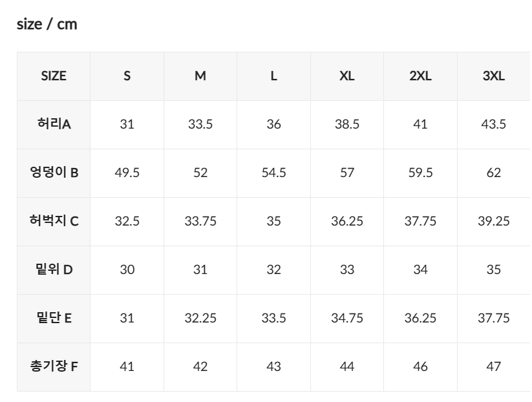This screenshot has height=402, width=532.
Task: Click the size / cm heading
Action: coord(47,25)
